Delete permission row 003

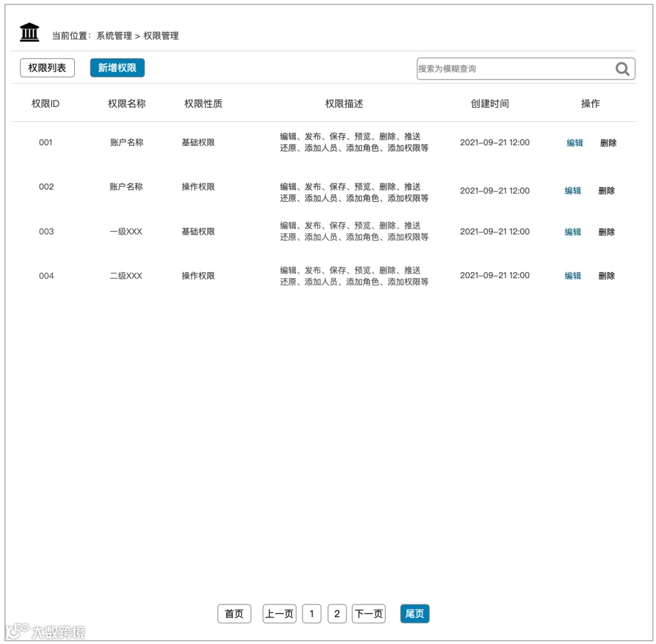(x=607, y=232)
